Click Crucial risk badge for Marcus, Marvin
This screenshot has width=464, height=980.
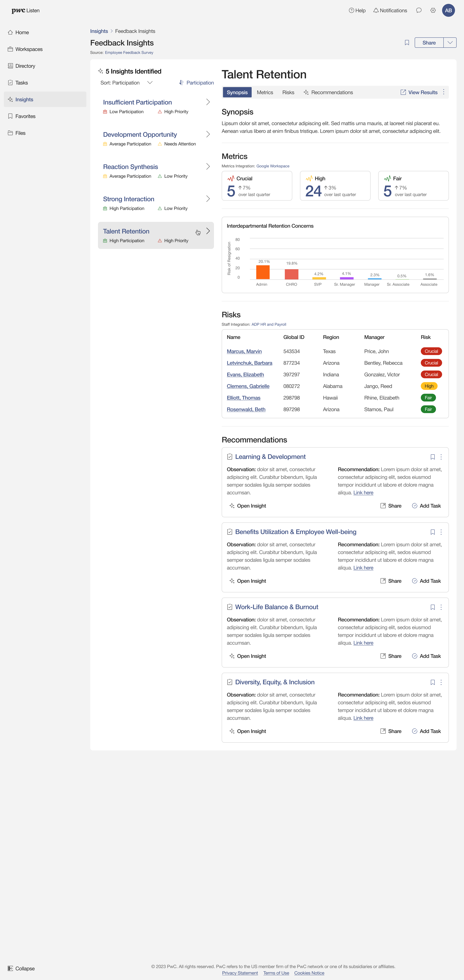(431, 351)
